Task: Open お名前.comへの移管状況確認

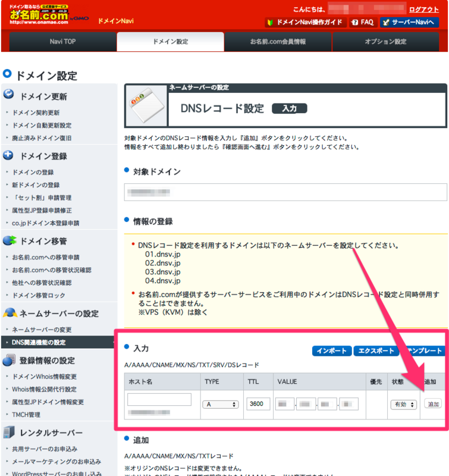Action: 52,270
